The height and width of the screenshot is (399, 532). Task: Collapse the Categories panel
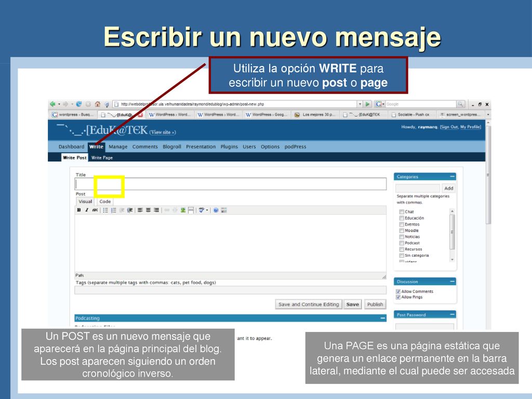(452, 177)
